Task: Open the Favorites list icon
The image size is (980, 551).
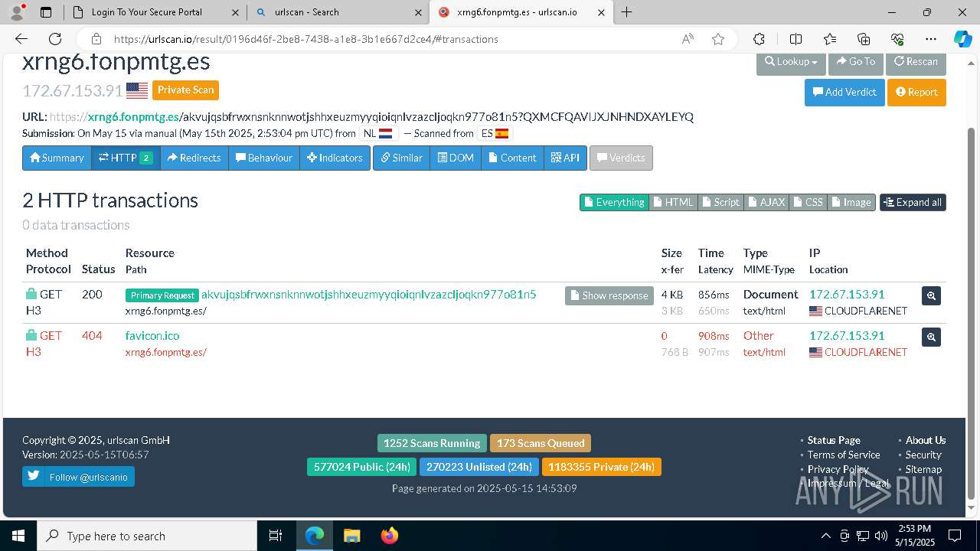Action: point(830,39)
